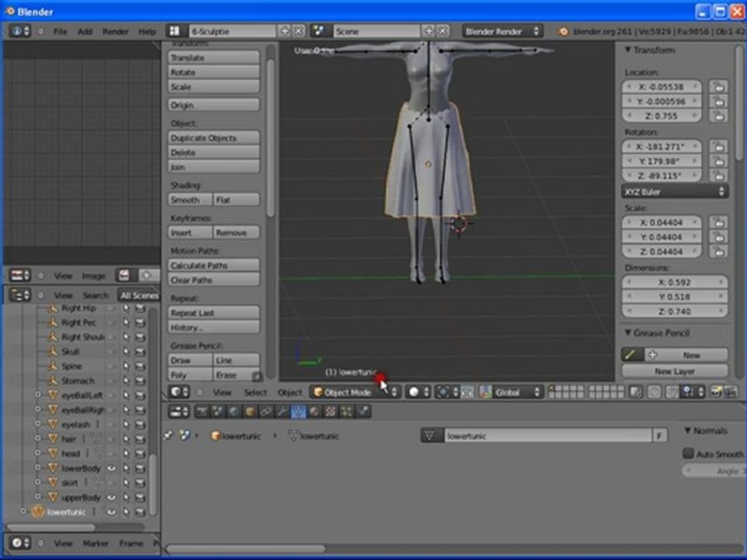Click the editor type icon in properties header
Screen dimensions: 747x560
pyautogui.click(x=178, y=411)
